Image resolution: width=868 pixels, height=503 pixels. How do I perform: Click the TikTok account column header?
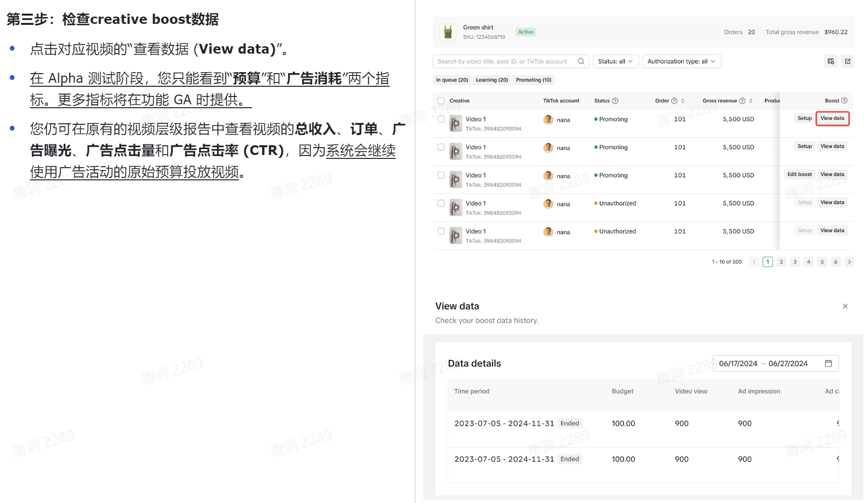coord(561,101)
